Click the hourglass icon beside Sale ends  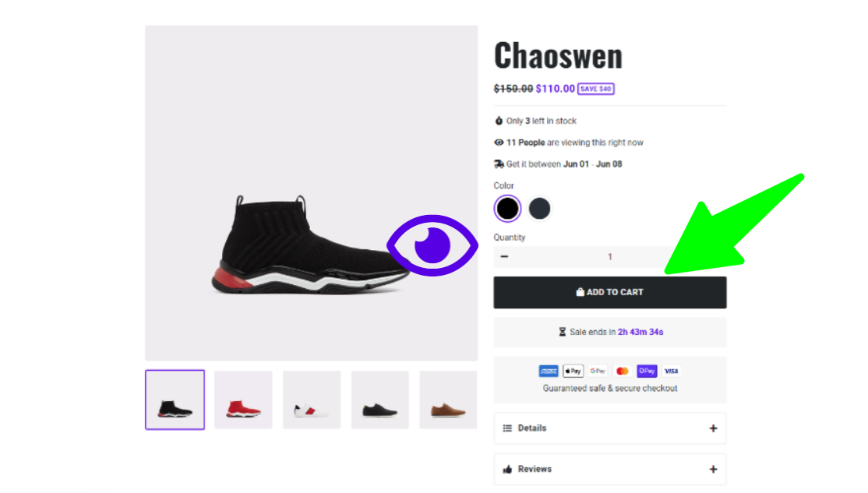tap(562, 332)
